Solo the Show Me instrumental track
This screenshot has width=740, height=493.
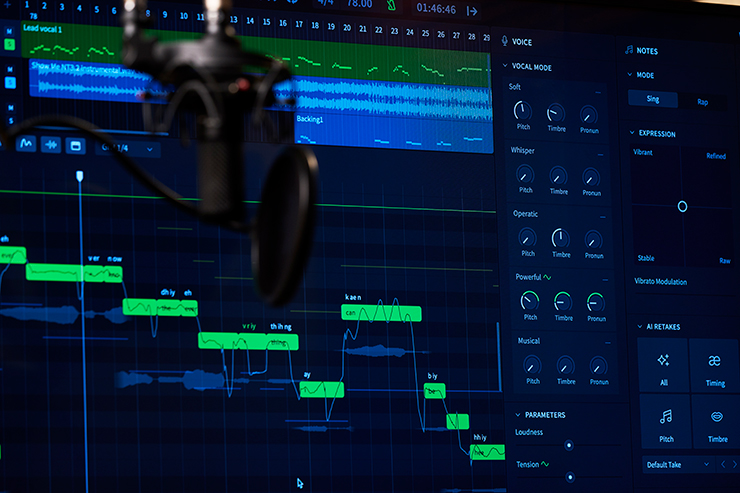point(10,82)
